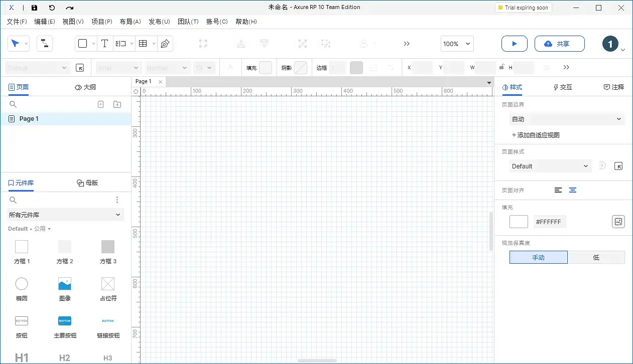
Task: Switch to the 交互 tab
Action: click(563, 87)
